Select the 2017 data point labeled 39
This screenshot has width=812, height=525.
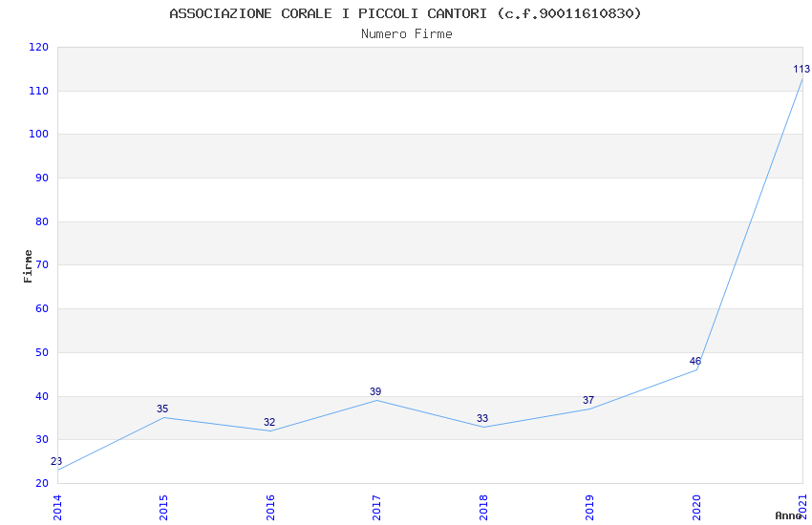coord(376,400)
